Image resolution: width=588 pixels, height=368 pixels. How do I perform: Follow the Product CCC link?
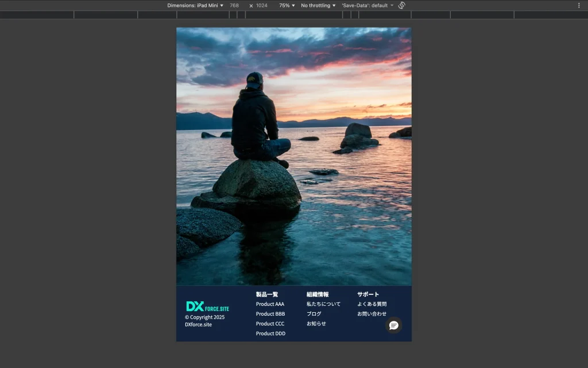tap(270, 324)
